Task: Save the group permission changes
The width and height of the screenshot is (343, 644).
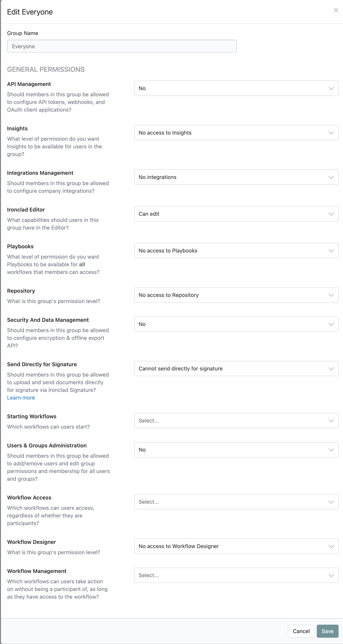Action: 327,631
